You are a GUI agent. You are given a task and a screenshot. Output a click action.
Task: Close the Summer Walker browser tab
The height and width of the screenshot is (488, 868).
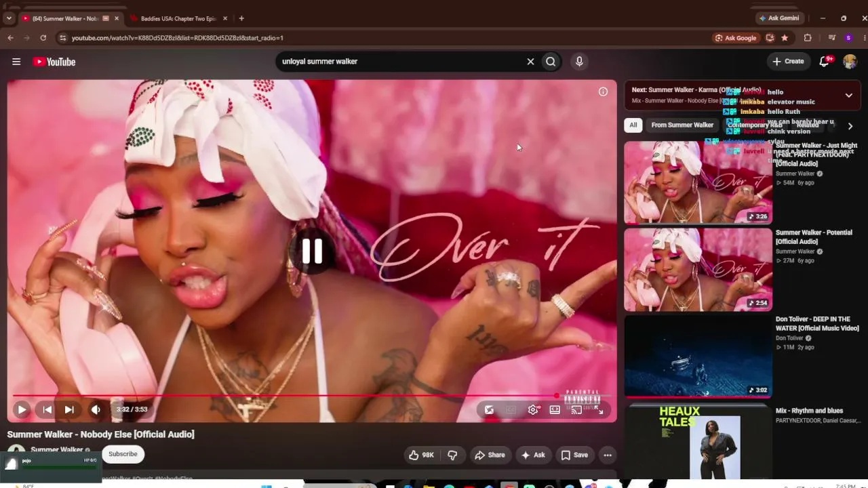click(116, 18)
